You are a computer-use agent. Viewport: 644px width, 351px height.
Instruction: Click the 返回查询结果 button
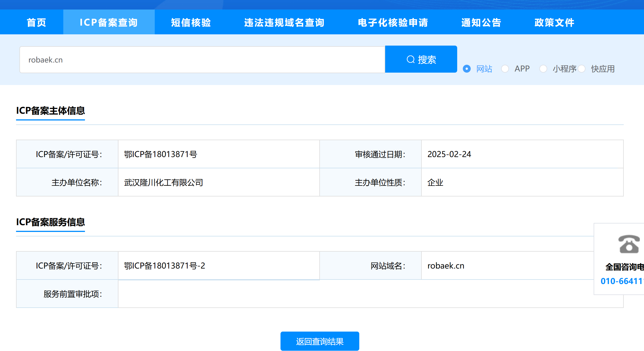[x=320, y=341]
